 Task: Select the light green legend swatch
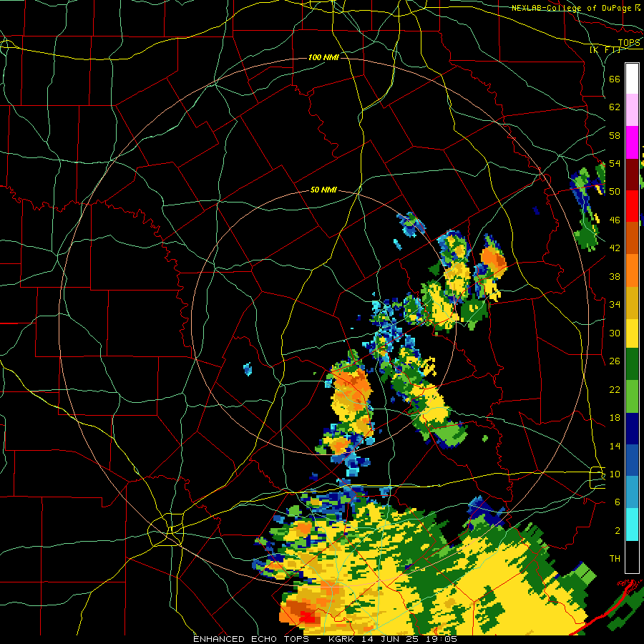632,396
